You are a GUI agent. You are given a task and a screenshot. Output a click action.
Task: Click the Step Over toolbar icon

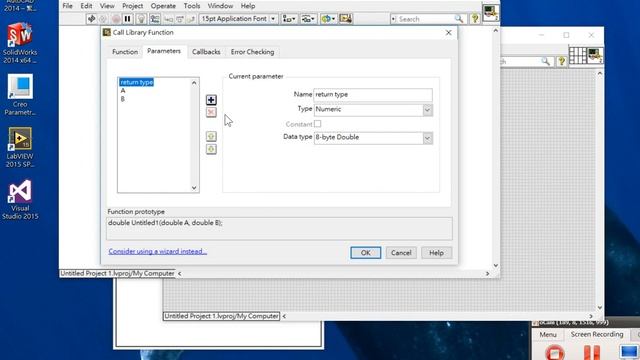click(x=180, y=19)
